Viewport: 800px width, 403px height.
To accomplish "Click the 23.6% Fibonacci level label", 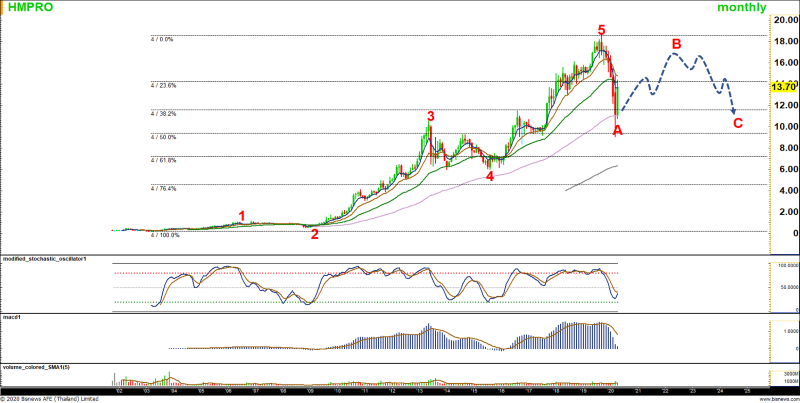I will pos(162,85).
